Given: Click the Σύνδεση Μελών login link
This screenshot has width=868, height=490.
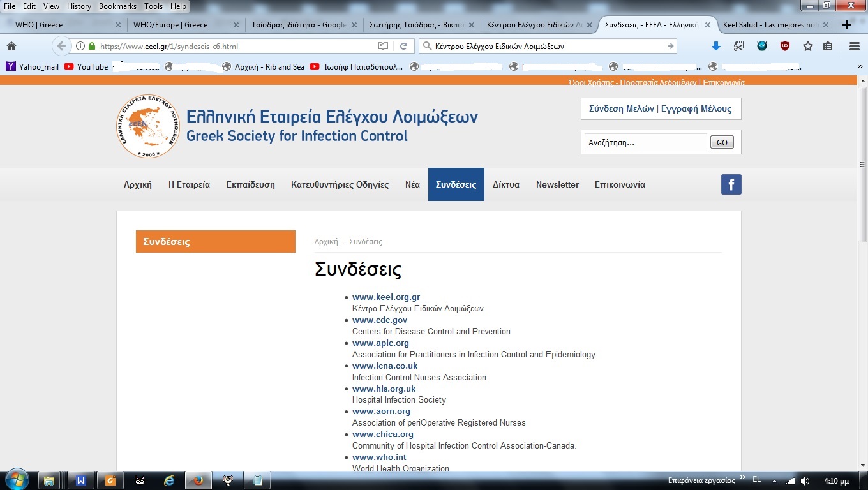Looking at the screenshot, I should click(622, 108).
